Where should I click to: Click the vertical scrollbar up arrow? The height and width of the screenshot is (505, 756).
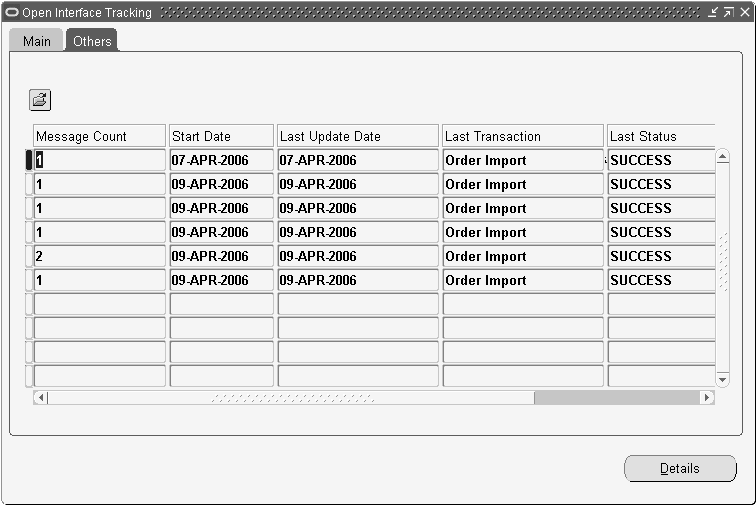click(x=722, y=157)
